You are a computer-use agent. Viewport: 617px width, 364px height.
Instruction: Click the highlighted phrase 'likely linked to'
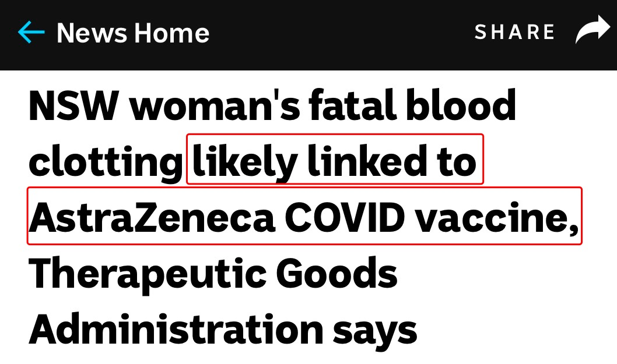click(335, 159)
